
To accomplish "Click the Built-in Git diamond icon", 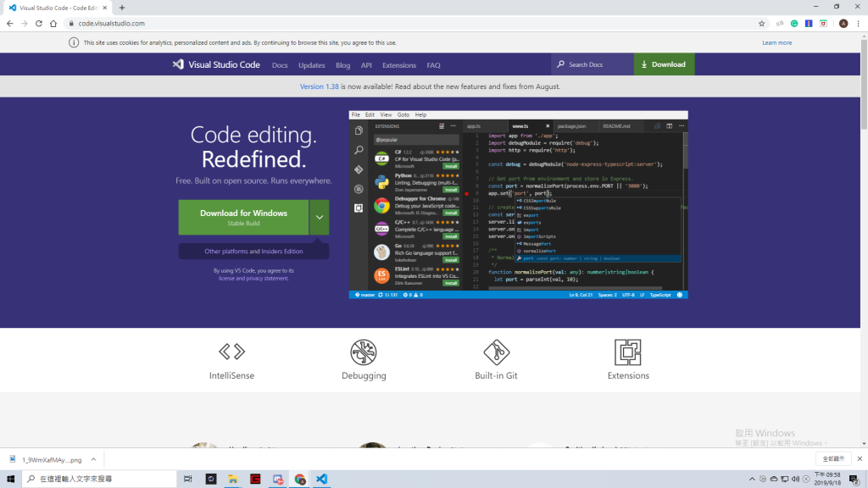I will click(x=496, y=352).
